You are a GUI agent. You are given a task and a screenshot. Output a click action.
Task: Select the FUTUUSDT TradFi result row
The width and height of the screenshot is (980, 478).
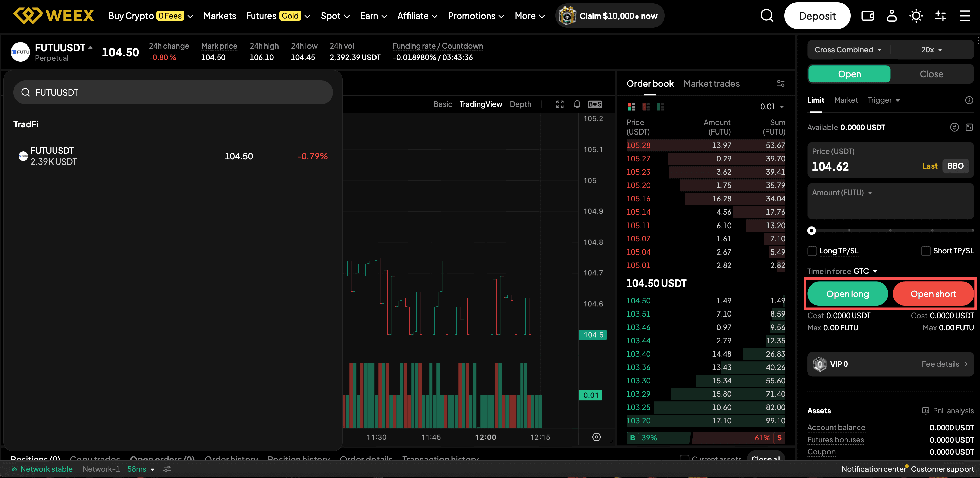point(173,156)
